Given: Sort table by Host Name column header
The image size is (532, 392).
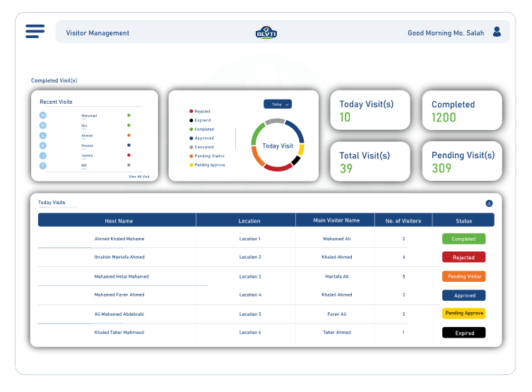Looking at the screenshot, I should pos(119,221).
